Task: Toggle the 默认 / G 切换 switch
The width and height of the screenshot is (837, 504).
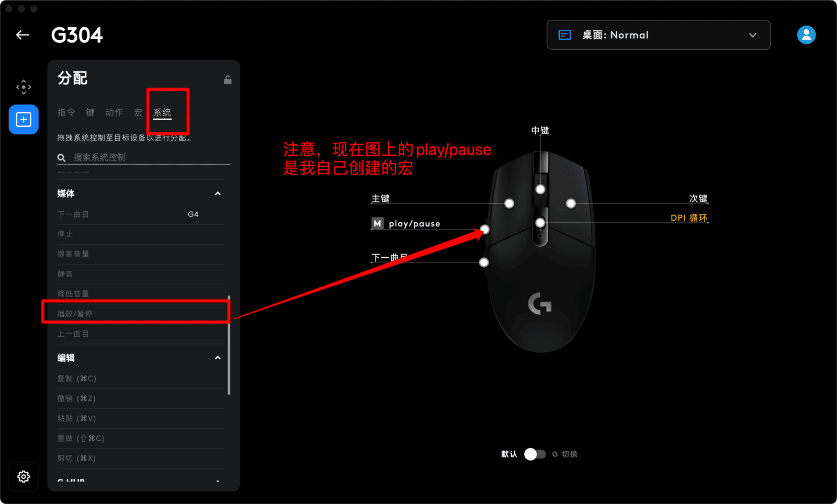Action: point(535,454)
